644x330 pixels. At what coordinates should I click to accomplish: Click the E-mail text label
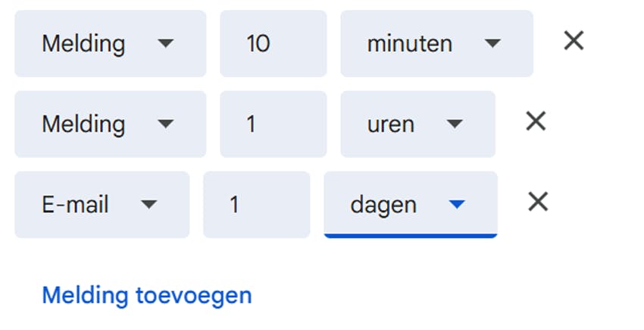[75, 204]
